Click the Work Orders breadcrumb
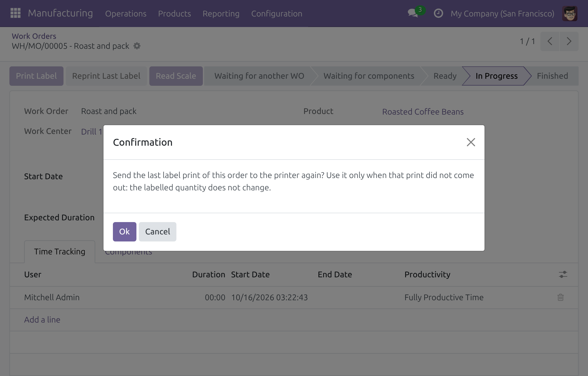Image resolution: width=588 pixels, height=376 pixels. pos(34,36)
